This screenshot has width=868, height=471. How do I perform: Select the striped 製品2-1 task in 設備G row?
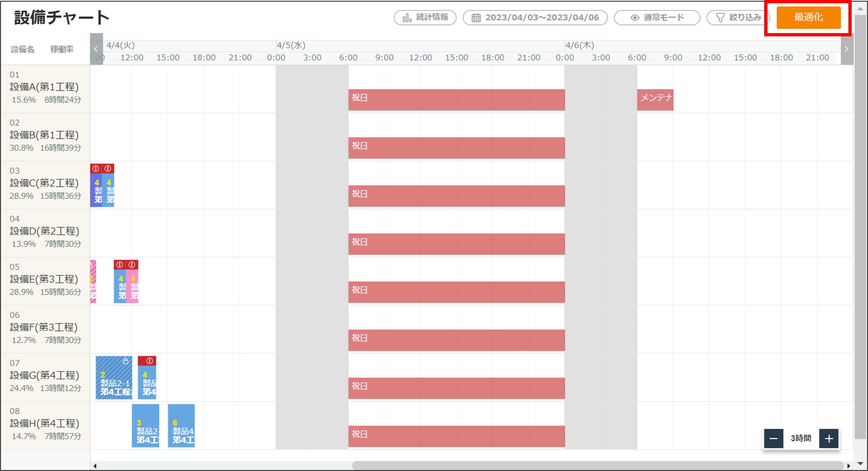point(114,378)
